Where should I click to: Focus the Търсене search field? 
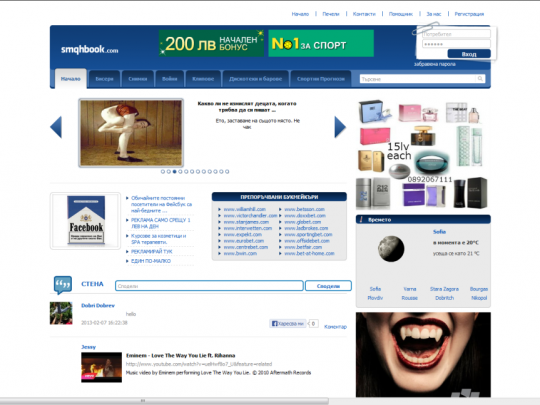pyautogui.click(x=418, y=79)
